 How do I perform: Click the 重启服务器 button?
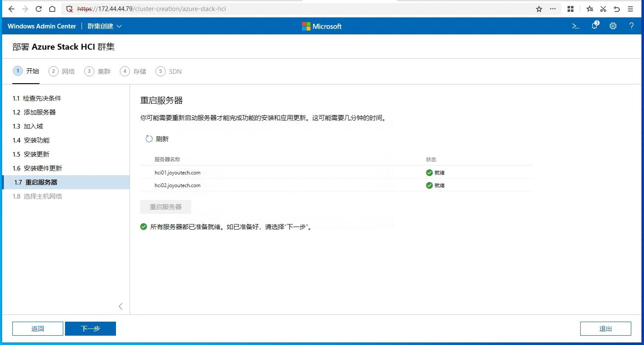coord(166,207)
